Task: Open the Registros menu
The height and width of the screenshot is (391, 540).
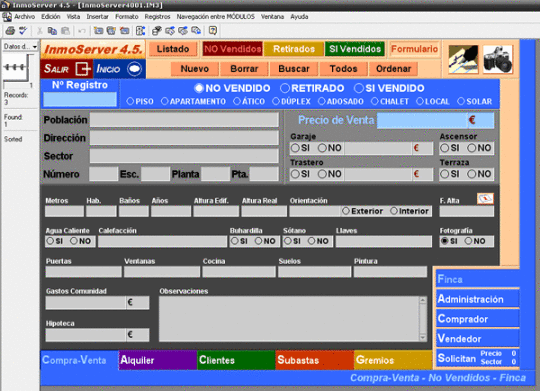Action: point(157,17)
